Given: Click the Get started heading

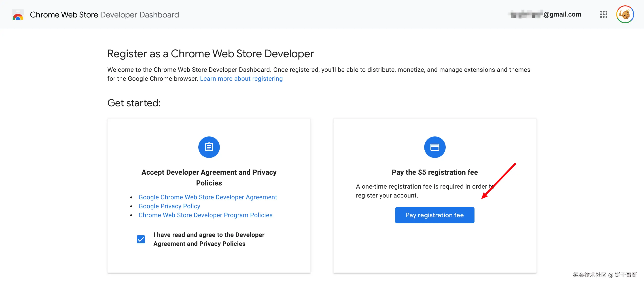Looking at the screenshot, I should pyautogui.click(x=134, y=103).
